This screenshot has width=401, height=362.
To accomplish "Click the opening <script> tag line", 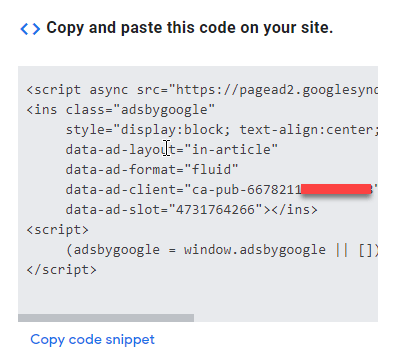I will pyautogui.click(x=58, y=230).
